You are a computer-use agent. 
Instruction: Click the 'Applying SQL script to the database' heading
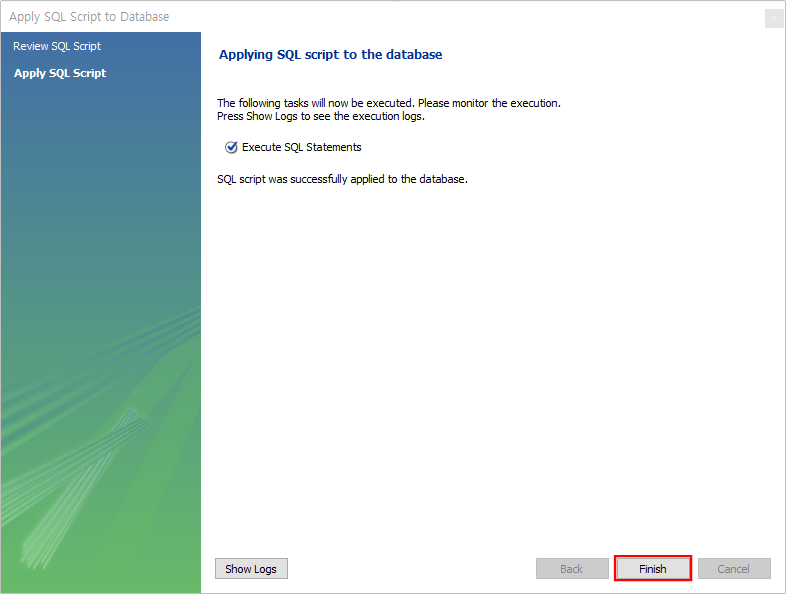(331, 55)
